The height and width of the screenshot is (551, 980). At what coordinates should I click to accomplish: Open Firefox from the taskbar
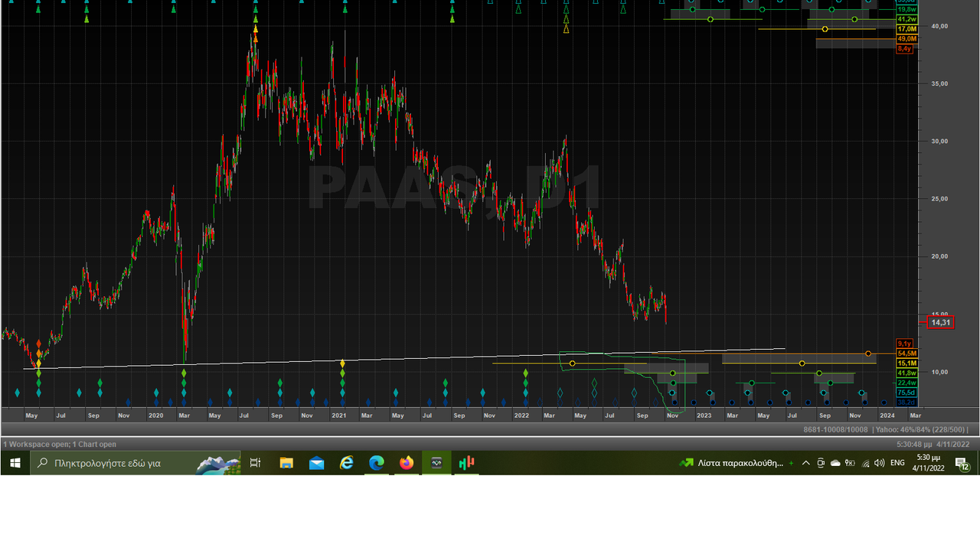(x=407, y=463)
